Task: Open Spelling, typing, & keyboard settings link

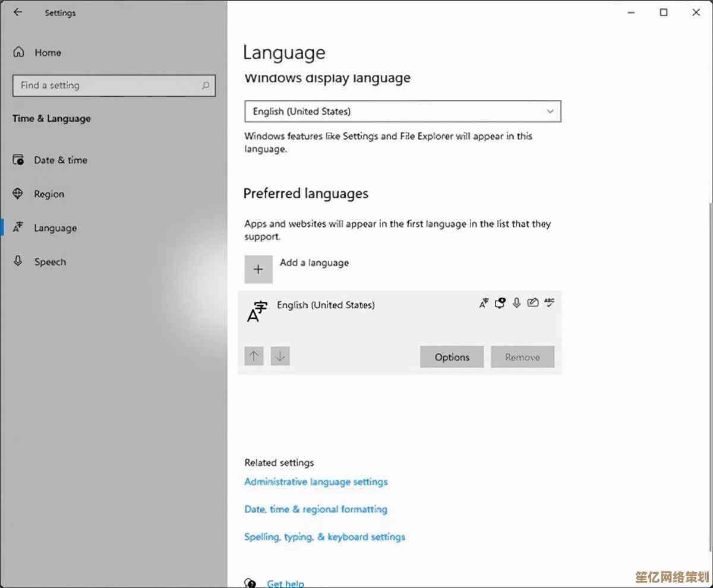Action: pos(324,537)
